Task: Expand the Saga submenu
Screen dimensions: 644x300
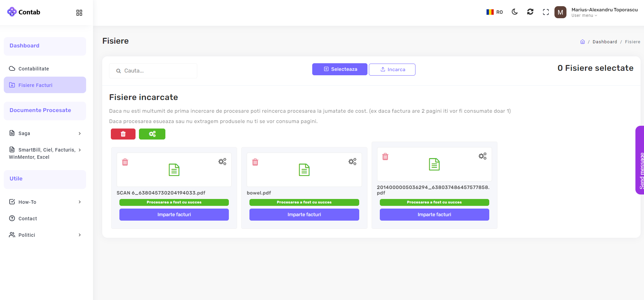Action: point(45,133)
